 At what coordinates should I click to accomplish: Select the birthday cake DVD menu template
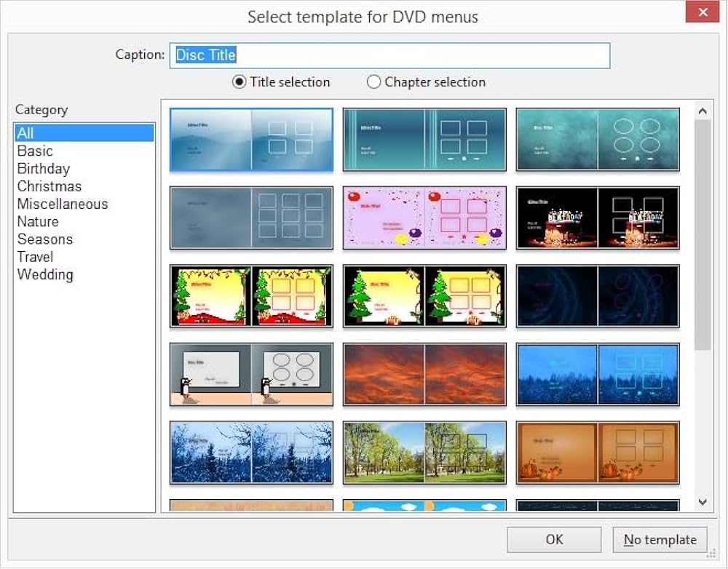click(x=598, y=218)
